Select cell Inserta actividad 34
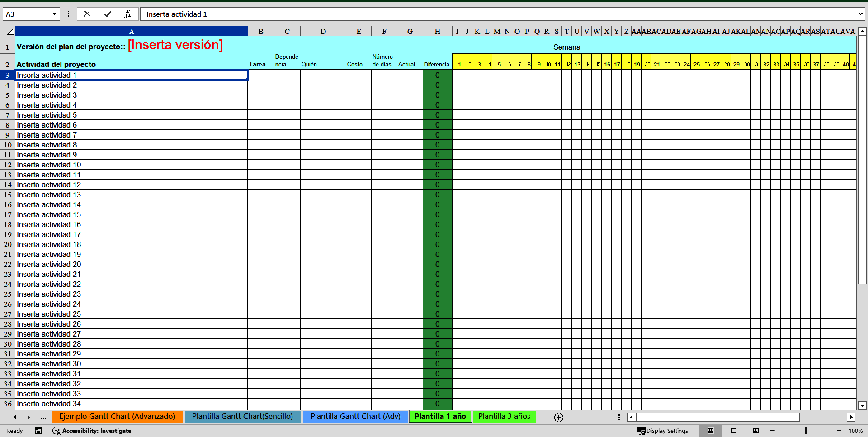The height and width of the screenshot is (437, 868). [132, 404]
